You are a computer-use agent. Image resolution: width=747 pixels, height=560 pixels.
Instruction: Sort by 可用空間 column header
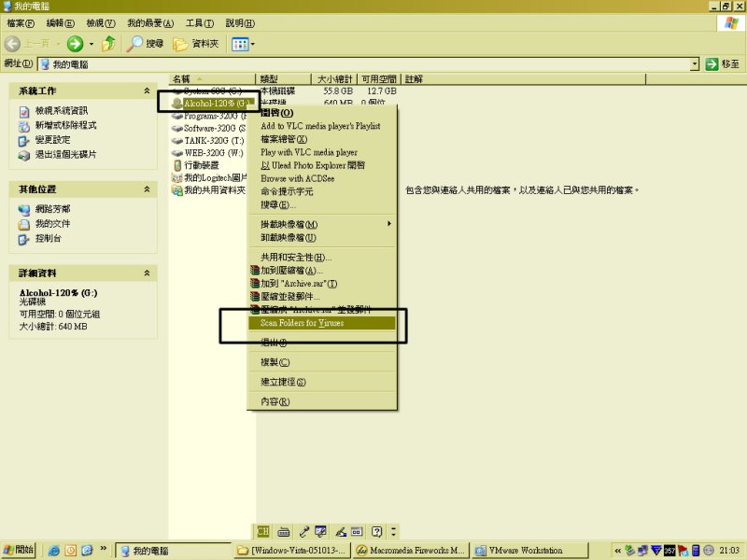(379, 79)
